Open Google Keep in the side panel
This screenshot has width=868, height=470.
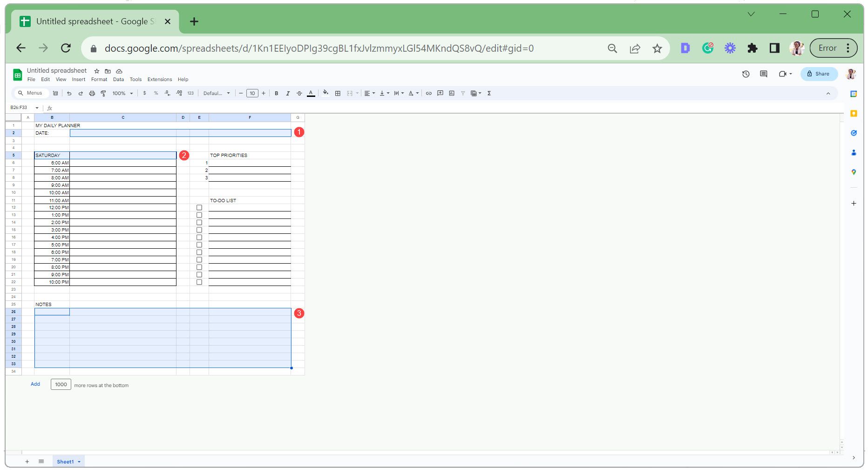coord(854,113)
